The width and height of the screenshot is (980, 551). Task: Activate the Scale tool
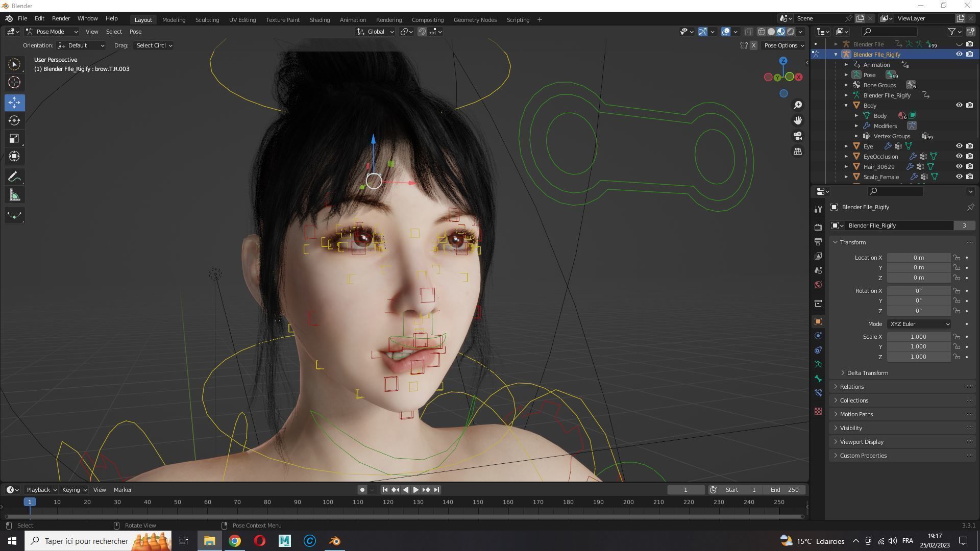(14, 139)
